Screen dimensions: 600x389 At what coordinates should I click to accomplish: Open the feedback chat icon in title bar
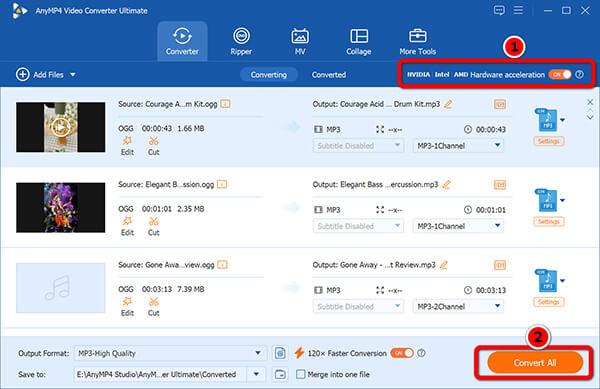pos(499,10)
